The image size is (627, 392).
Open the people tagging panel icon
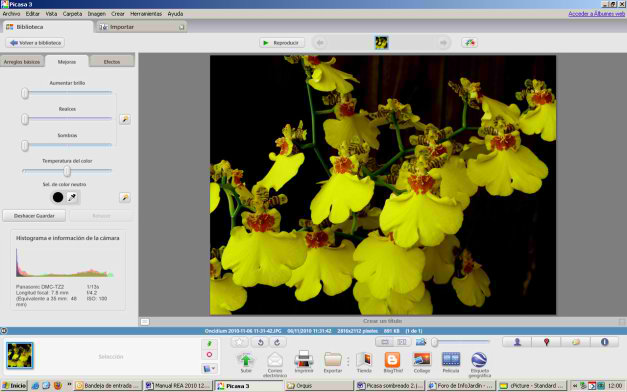pos(517,342)
